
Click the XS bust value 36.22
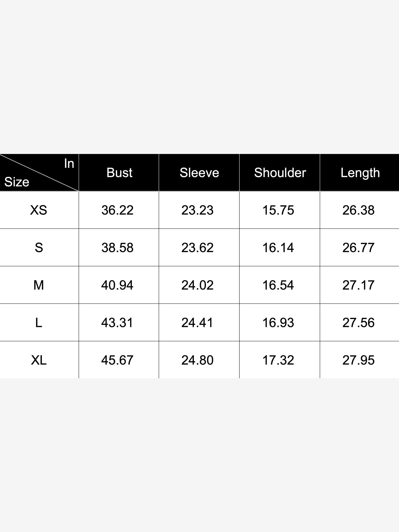[117, 210]
